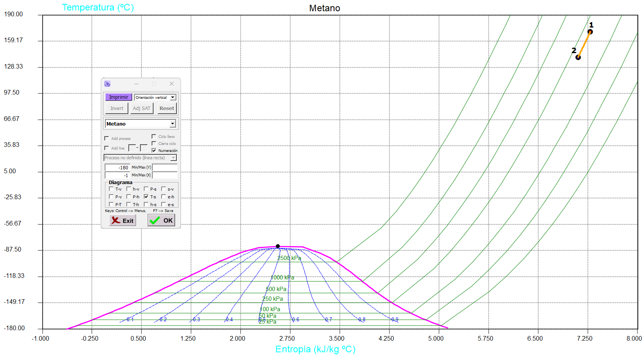The width and height of the screenshot is (644, 355).
Task: Enable the P-h diagram checkbox
Action: pyautogui.click(x=129, y=197)
